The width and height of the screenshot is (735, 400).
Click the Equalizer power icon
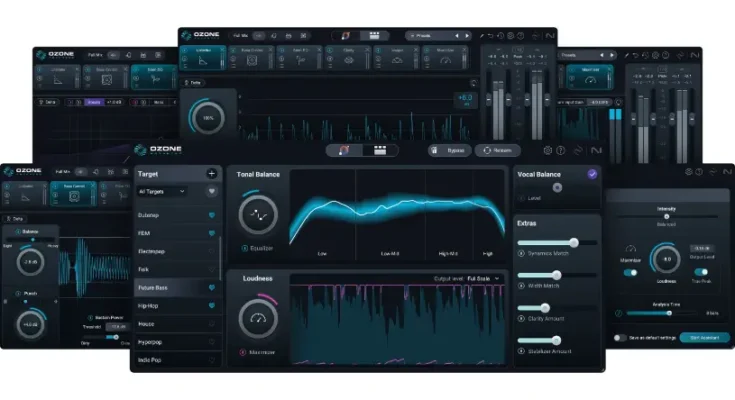click(x=243, y=247)
